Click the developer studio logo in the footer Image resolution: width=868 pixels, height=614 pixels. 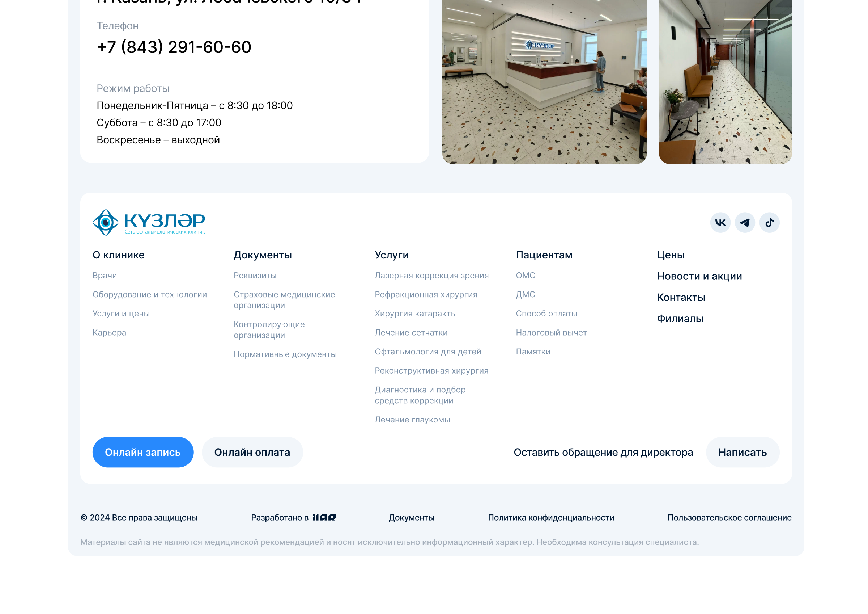pyautogui.click(x=324, y=517)
